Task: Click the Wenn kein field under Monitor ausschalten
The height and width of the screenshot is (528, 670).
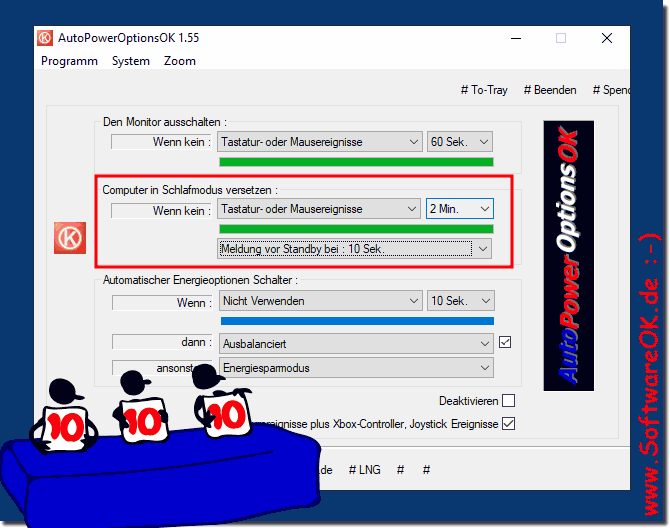Action: (x=162, y=142)
